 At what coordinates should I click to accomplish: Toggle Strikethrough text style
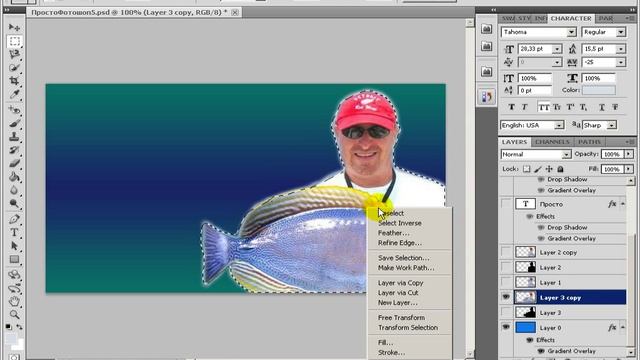(x=615, y=107)
